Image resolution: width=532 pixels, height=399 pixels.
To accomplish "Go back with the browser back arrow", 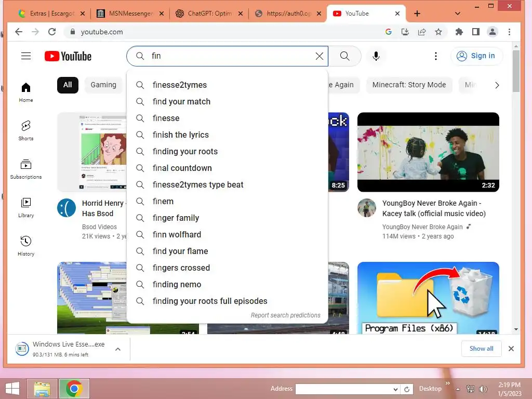I will (x=19, y=32).
